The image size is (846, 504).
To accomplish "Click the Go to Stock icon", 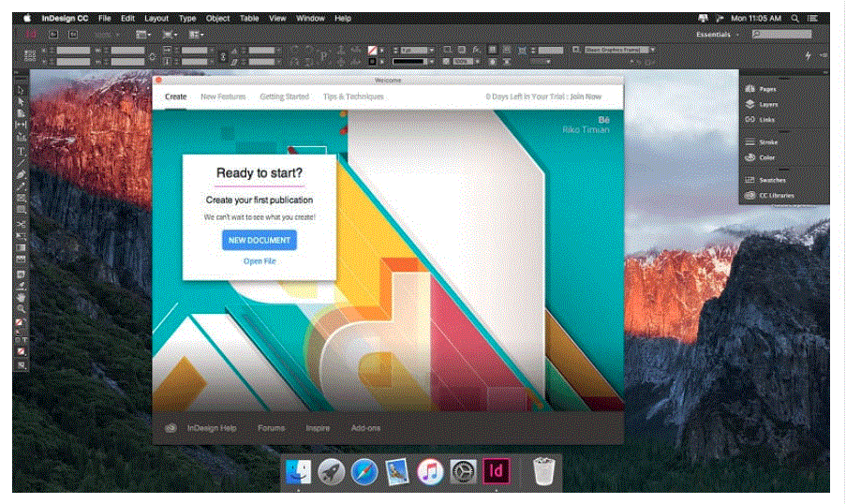I will pos(73,35).
